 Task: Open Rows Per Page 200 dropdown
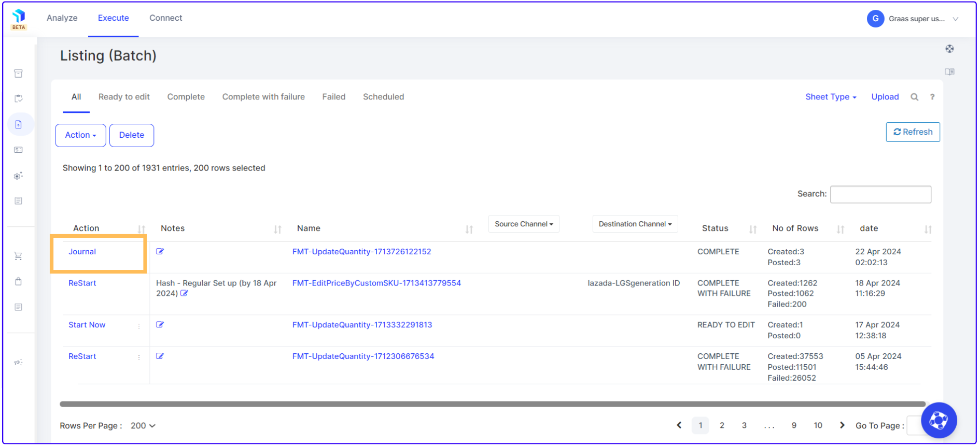(x=143, y=426)
